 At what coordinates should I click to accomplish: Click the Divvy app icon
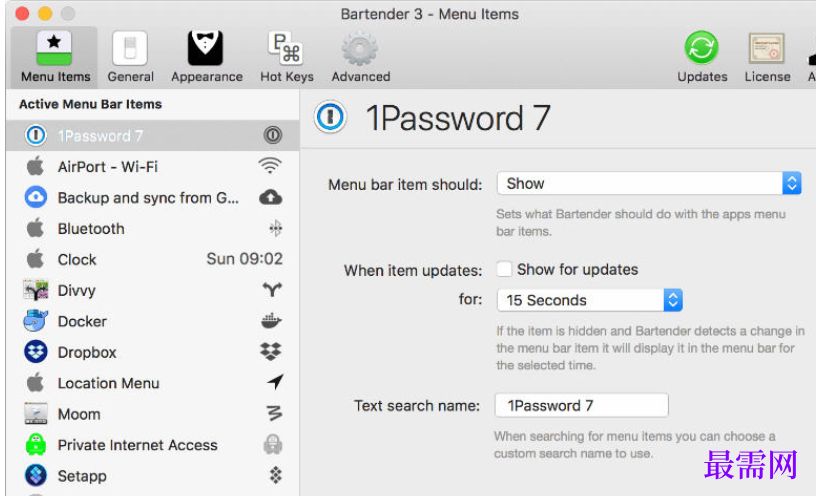[35, 290]
